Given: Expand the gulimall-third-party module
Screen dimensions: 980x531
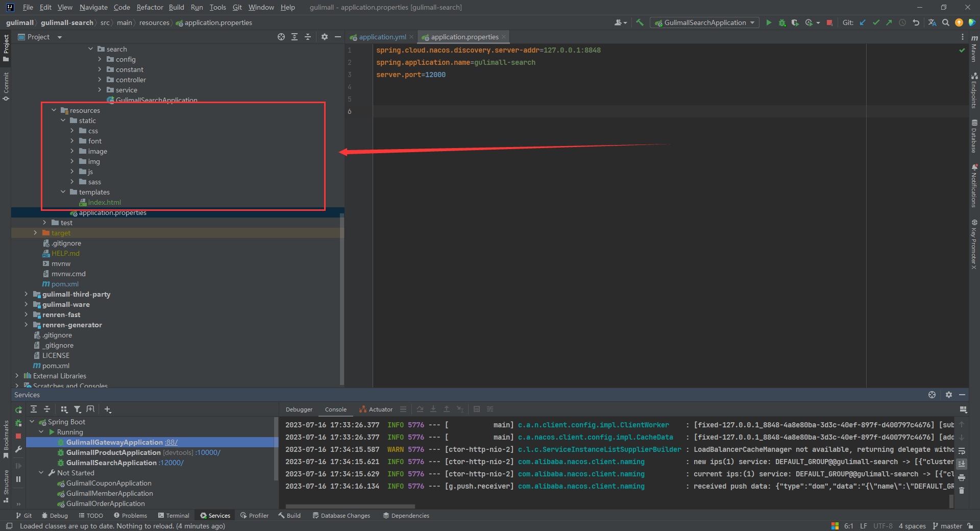Looking at the screenshot, I should 26,294.
